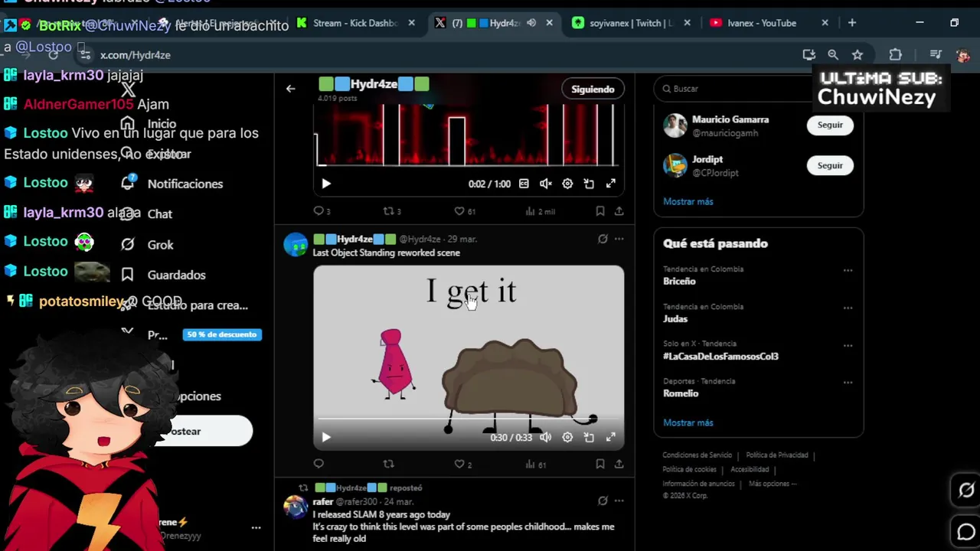The width and height of the screenshot is (980, 551).
Task: View analytics of the 2 mil views post
Action: [x=540, y=211]
